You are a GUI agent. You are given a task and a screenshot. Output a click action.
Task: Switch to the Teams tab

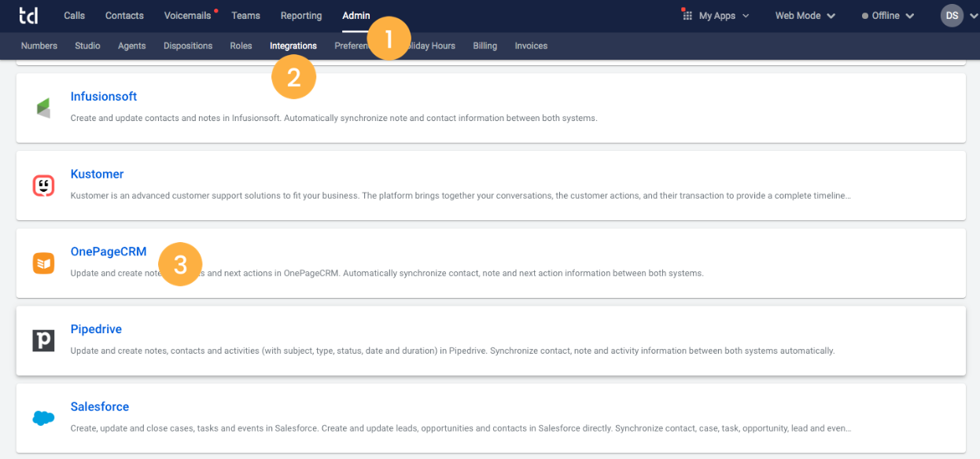[x=246, y=16]
